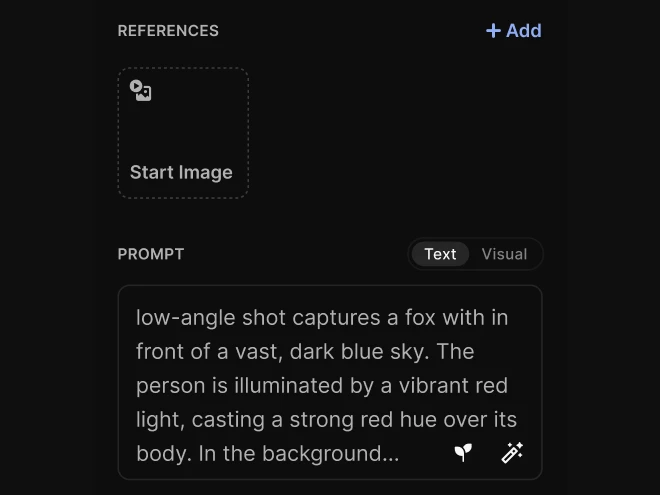The height and width of the screenshot is (495, 660).
Task: Switch to the Visual prompt mode
Action: pos(504,254)
